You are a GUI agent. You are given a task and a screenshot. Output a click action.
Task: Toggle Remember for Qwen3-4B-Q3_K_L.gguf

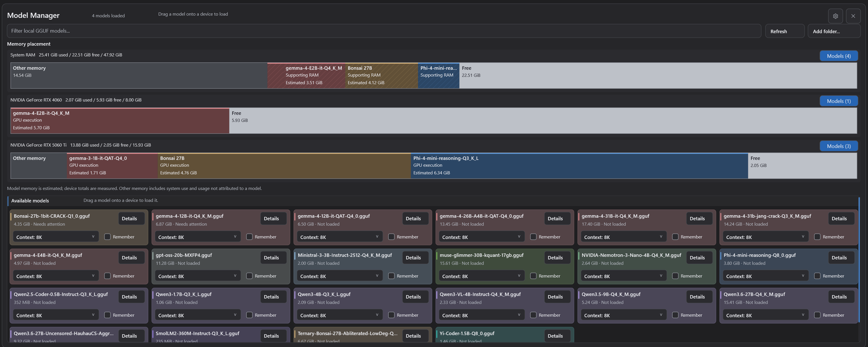[x=391, y=315]
